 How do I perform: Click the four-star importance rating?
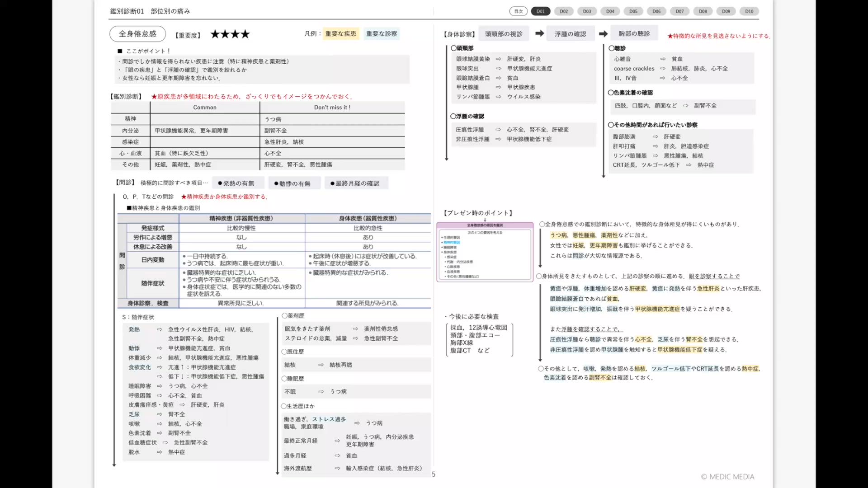tap(230, 34)
